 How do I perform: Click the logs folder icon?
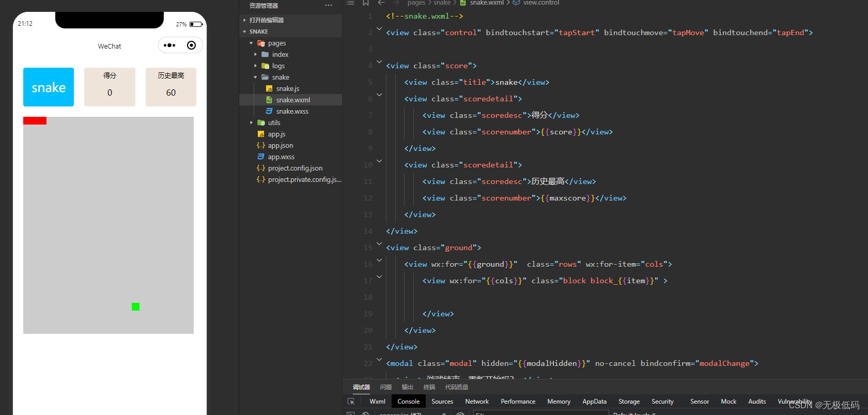[265, 66]
